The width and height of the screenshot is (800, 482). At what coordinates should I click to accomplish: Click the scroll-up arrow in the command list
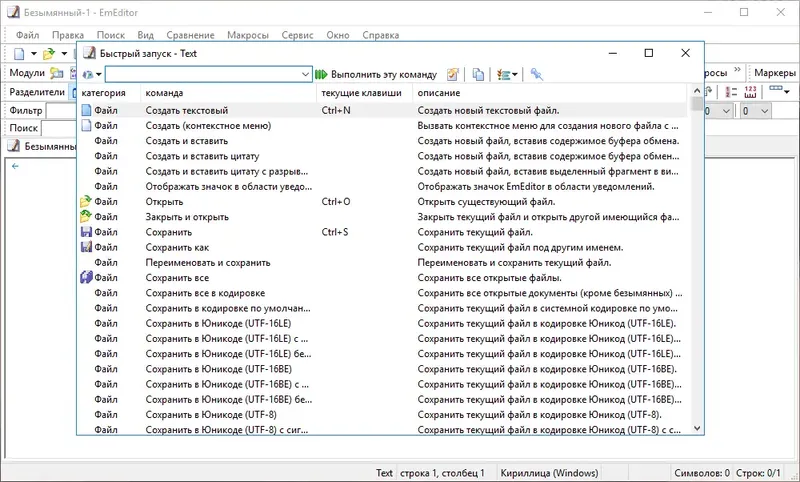point(697,91)
